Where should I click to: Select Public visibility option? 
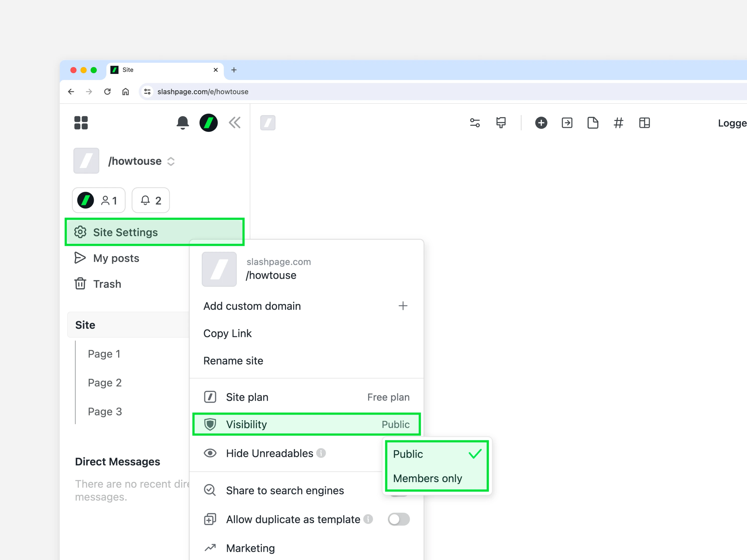coord(437,454)
